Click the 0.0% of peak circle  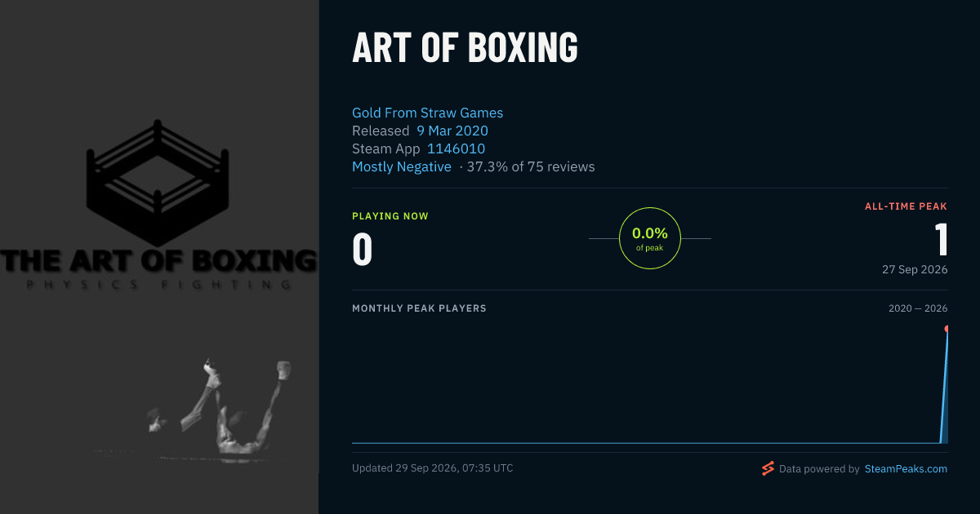click(x=650, y=238)
